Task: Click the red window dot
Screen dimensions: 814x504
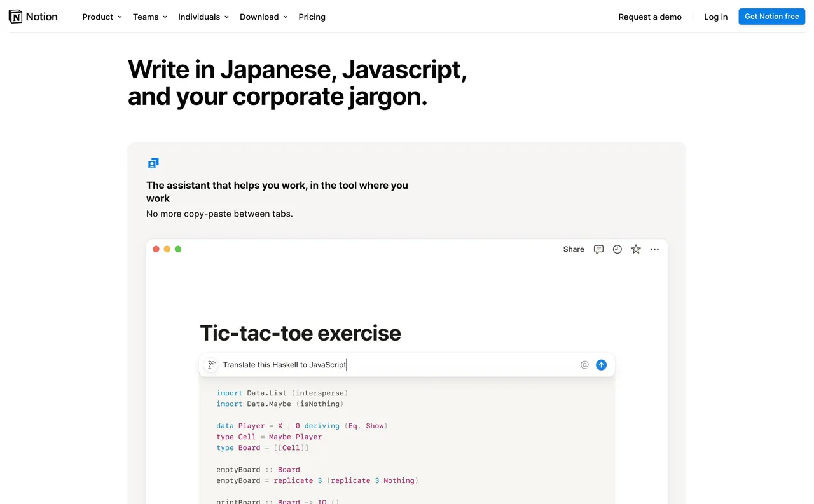Action: tap(156, 249)
